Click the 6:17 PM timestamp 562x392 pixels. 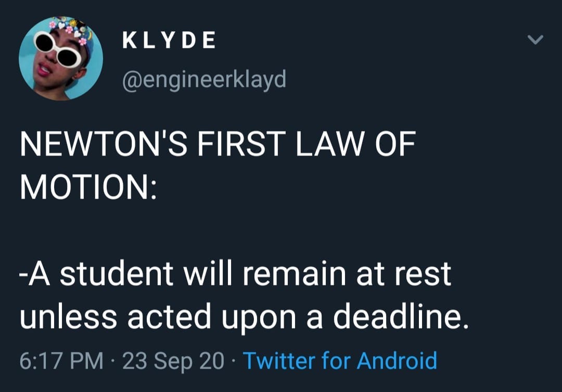61,360
